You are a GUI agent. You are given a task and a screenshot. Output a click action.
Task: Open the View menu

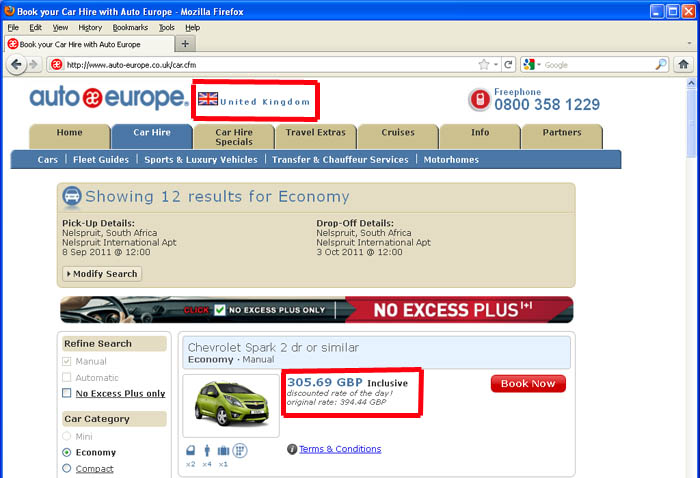60,27
